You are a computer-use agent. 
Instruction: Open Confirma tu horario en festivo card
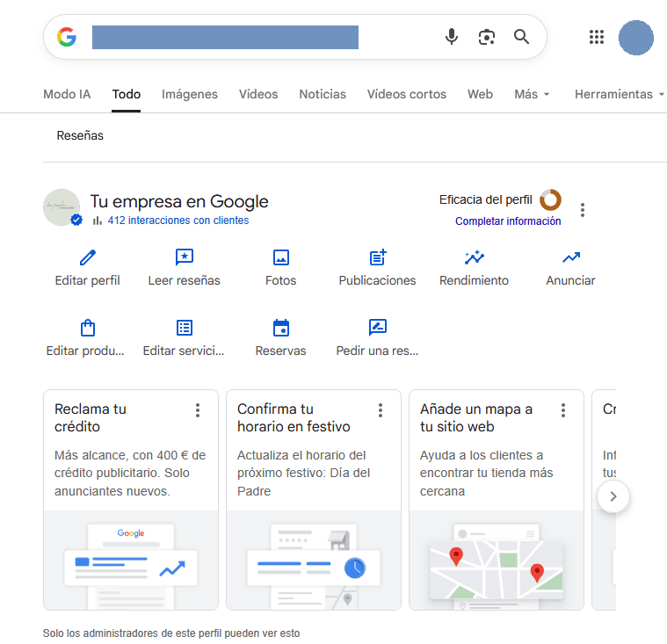[x=314, y=500]
